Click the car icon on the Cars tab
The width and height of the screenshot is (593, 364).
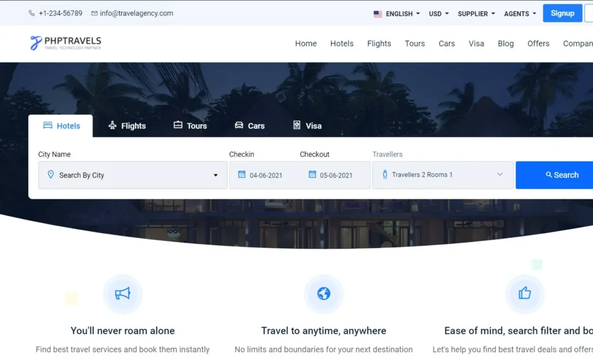[239, 125]
